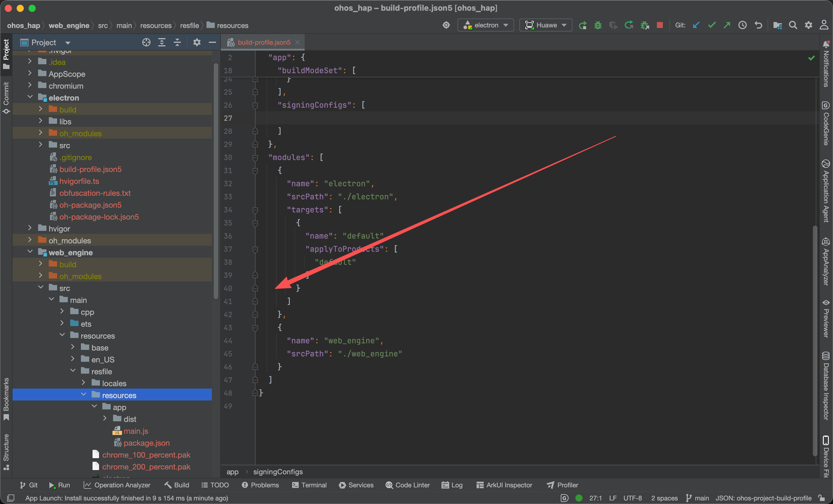
Task: Close the build-profile.json5 tab
Action: point(297,42)
